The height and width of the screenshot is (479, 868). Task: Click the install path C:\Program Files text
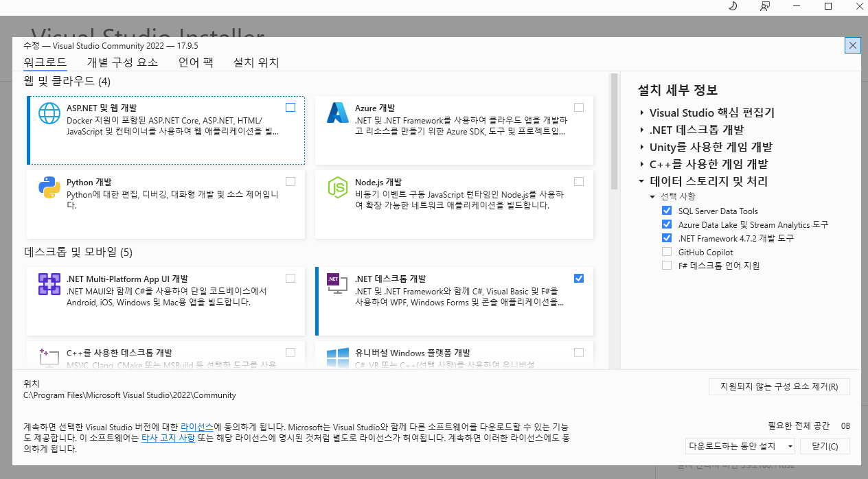(x=130, y=395)
